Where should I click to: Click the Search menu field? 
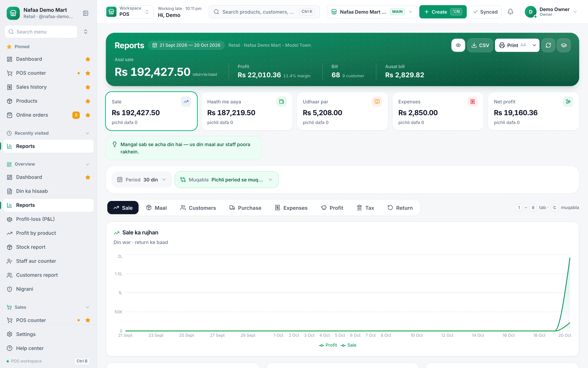41,32
